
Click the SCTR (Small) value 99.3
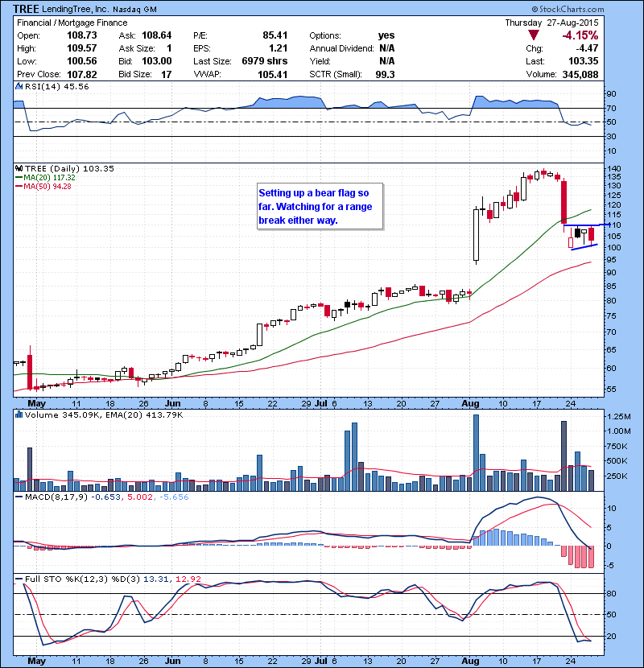point(385,74)
